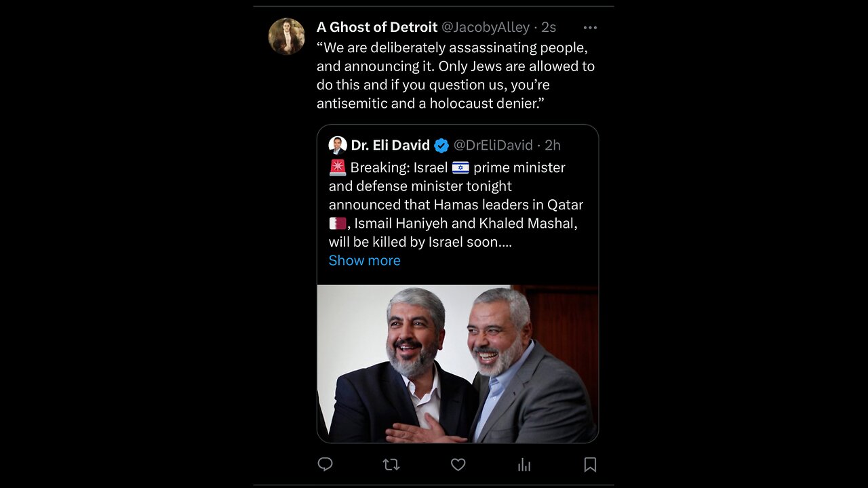The height and width of the screenshot is (488, 868).
Task: View tweet analytics bar chart icon
Action: (x=524, y=464)
